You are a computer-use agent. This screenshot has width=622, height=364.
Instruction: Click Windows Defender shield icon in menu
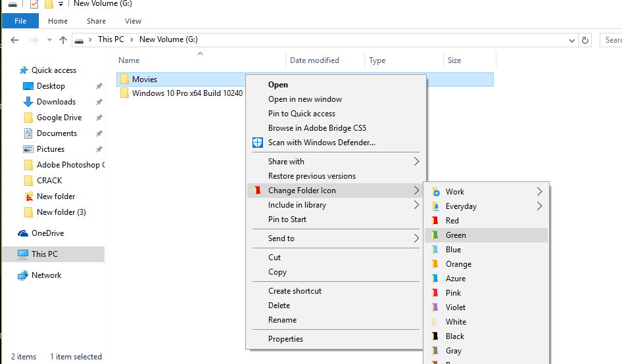(x=258, y=143)
